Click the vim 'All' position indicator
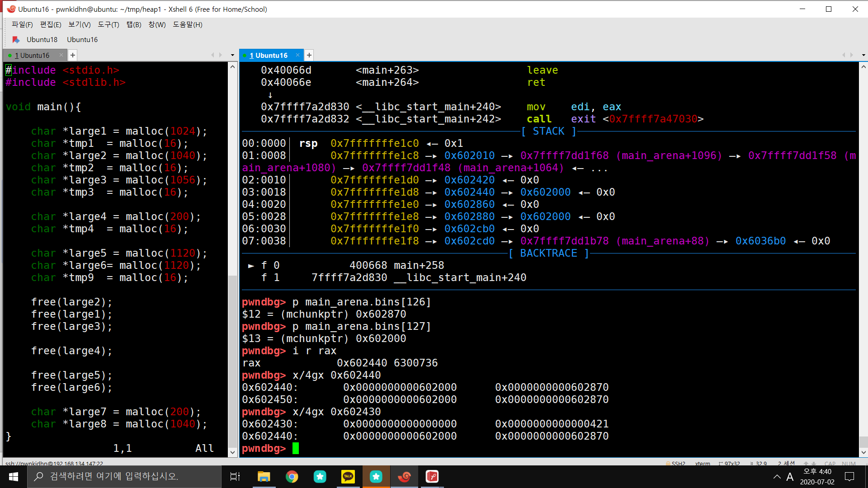This screenshot has height=488, width=868. (x=204, y=448)
